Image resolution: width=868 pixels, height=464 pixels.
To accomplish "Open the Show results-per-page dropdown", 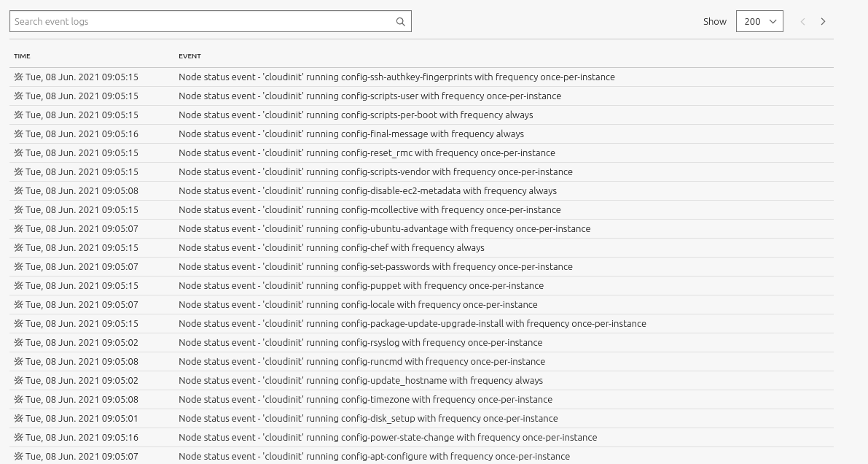I will click(x=759, y=21).
